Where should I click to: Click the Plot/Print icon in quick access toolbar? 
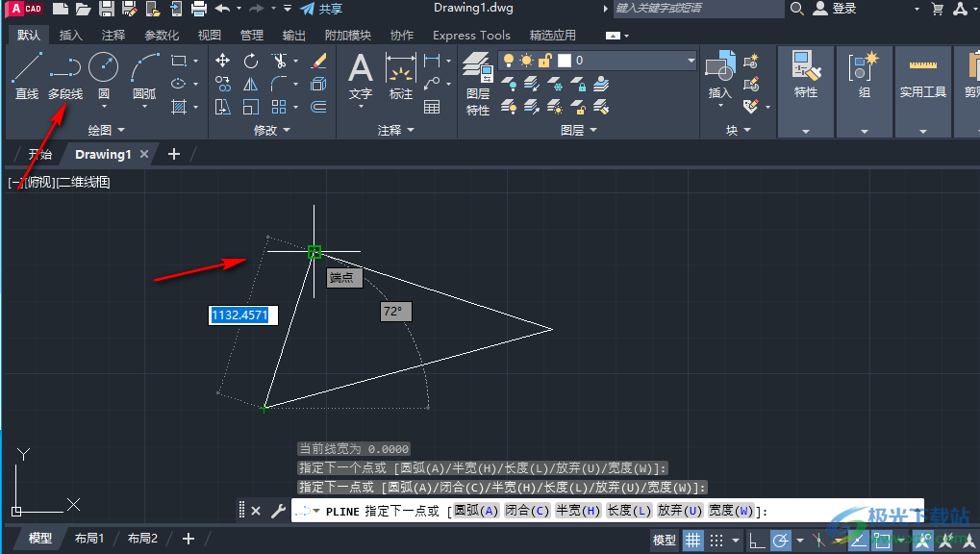tap(199, 9)
